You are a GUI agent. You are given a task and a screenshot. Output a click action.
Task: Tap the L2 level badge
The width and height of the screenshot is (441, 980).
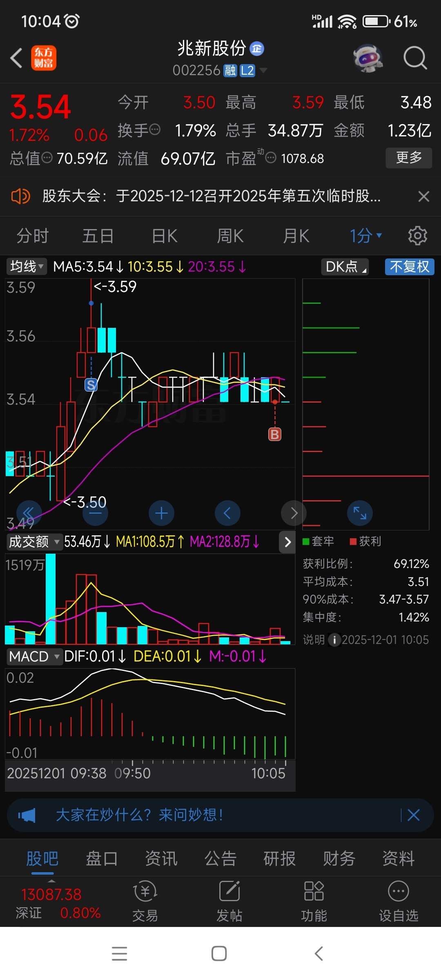point(247,71)
